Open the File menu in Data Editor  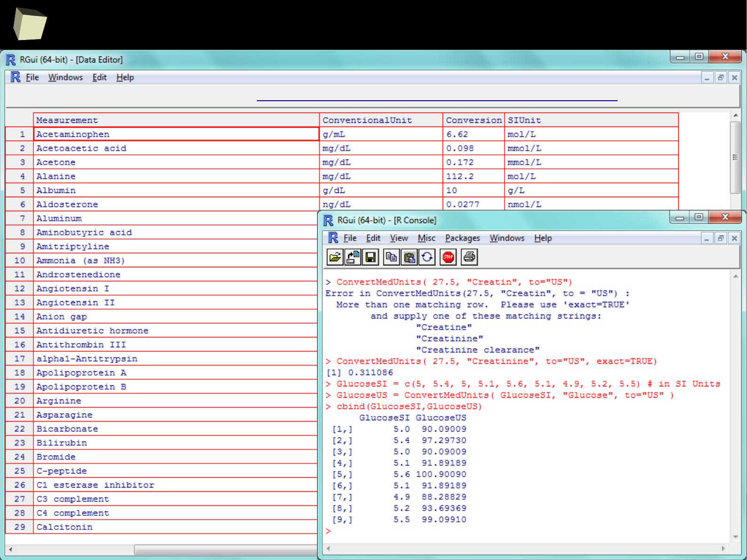(32, 77)
